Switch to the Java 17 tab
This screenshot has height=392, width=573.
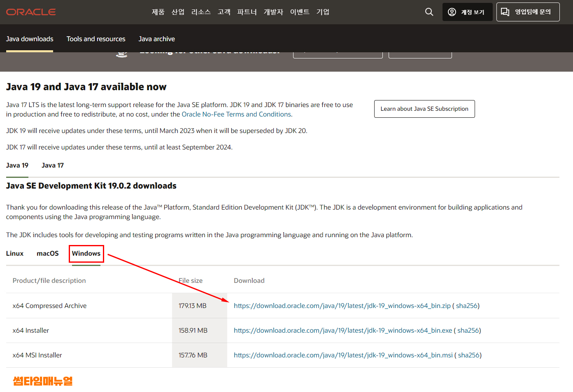[53, 165]
